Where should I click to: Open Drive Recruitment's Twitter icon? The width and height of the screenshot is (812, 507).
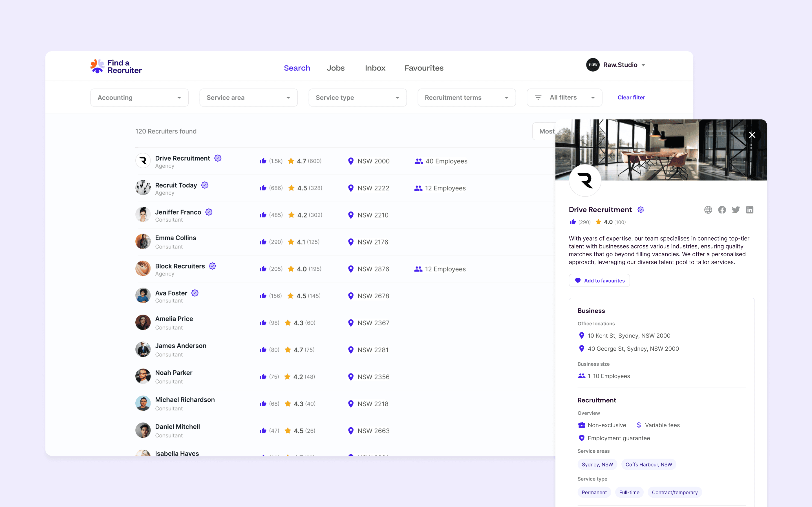[736, 210]
